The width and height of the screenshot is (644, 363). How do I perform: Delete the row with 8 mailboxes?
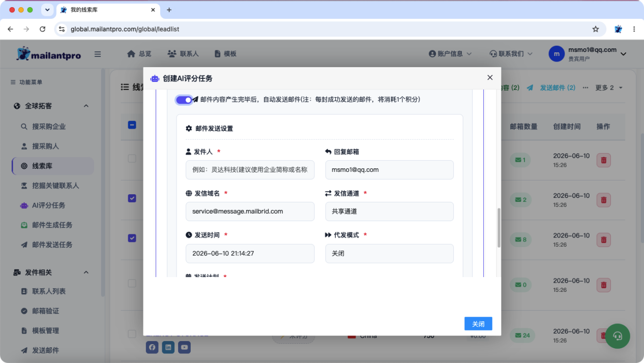(x=603, y=240)
